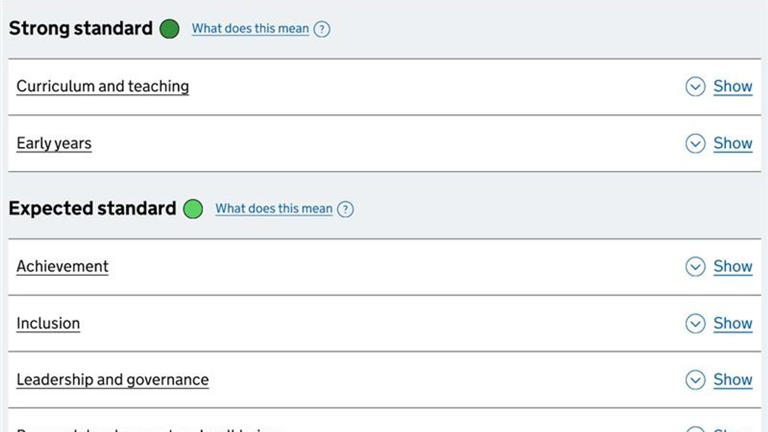The image size is (768, 432).
Task: Show the Inclusion section details
Action: 732,324
